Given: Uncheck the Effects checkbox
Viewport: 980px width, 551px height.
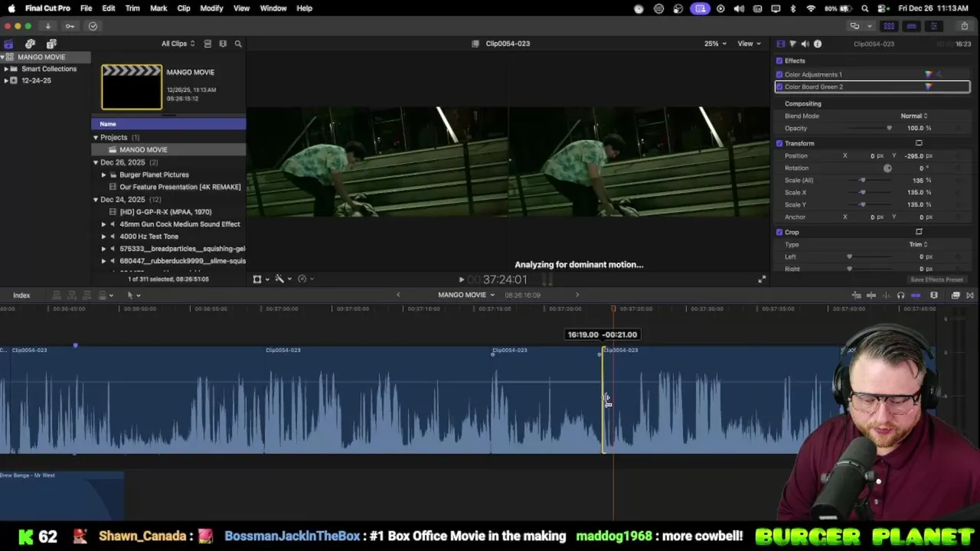Looking at the screenshot, I should coord(779,60).
